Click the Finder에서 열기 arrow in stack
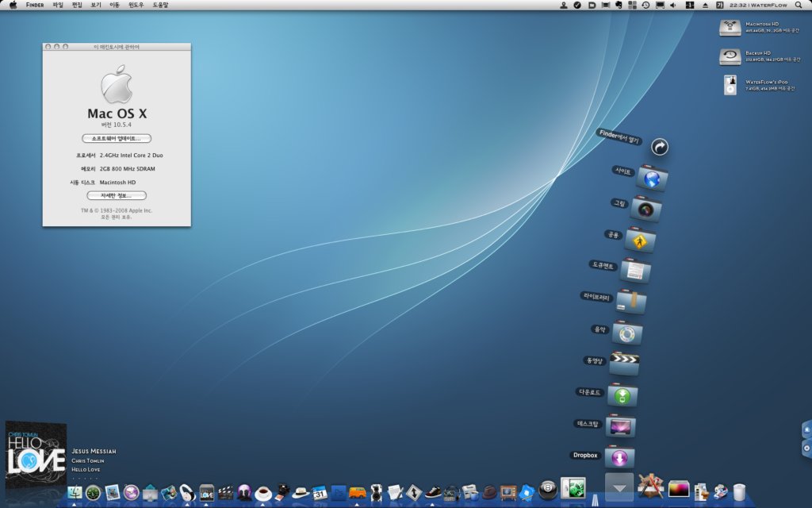The width and height of the screenshot is (812, 508). tap(659, 147)
